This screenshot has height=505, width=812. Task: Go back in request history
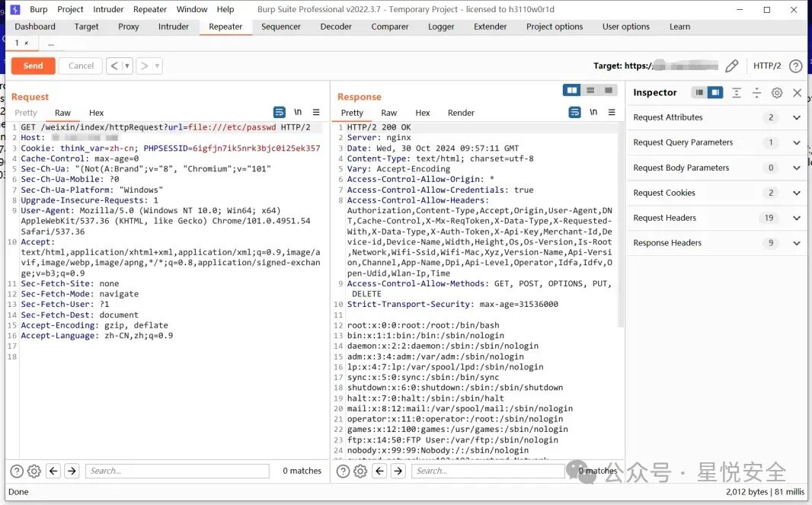[114, 66]
